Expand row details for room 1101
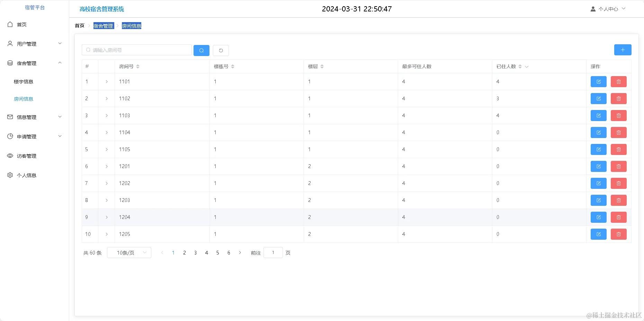 [106, 82]
